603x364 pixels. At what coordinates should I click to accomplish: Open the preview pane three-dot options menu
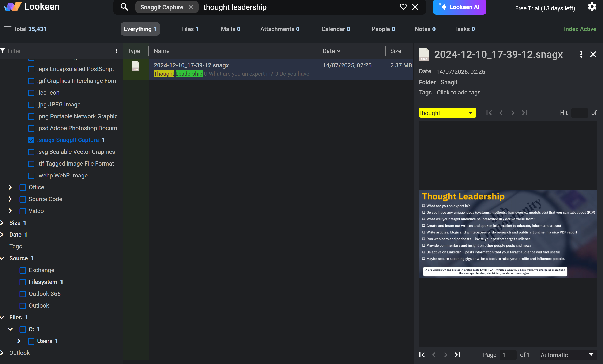point(581,54)
